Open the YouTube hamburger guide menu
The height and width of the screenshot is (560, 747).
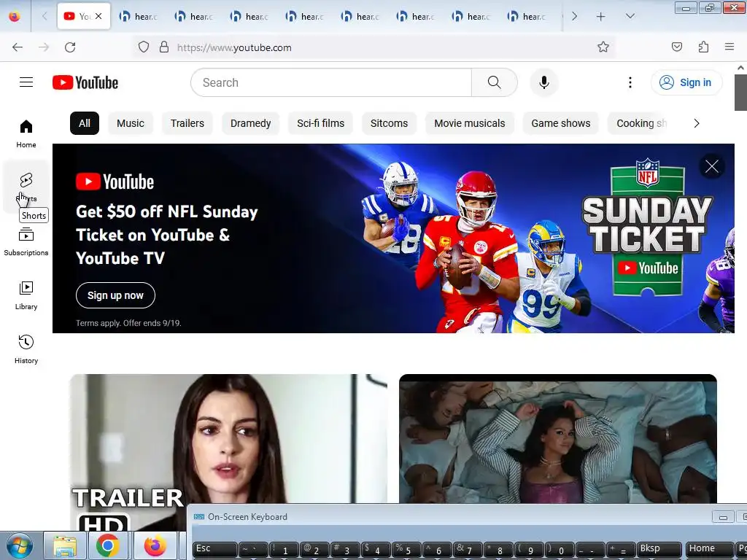tap(26, 82)
